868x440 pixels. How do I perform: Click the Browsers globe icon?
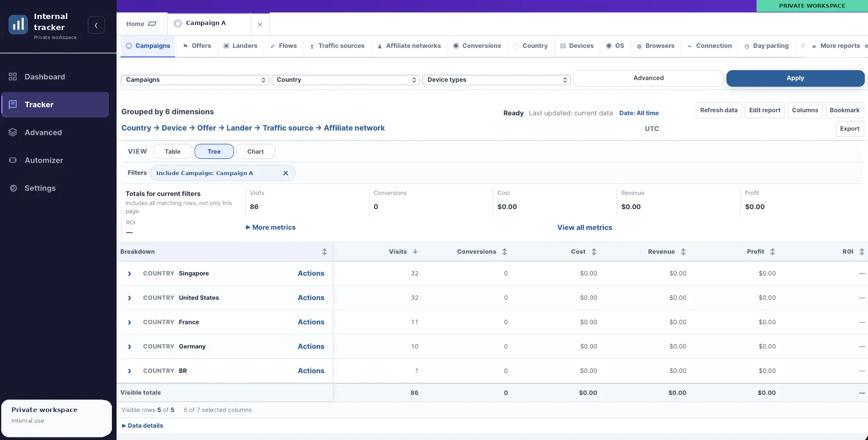(639, 46)
